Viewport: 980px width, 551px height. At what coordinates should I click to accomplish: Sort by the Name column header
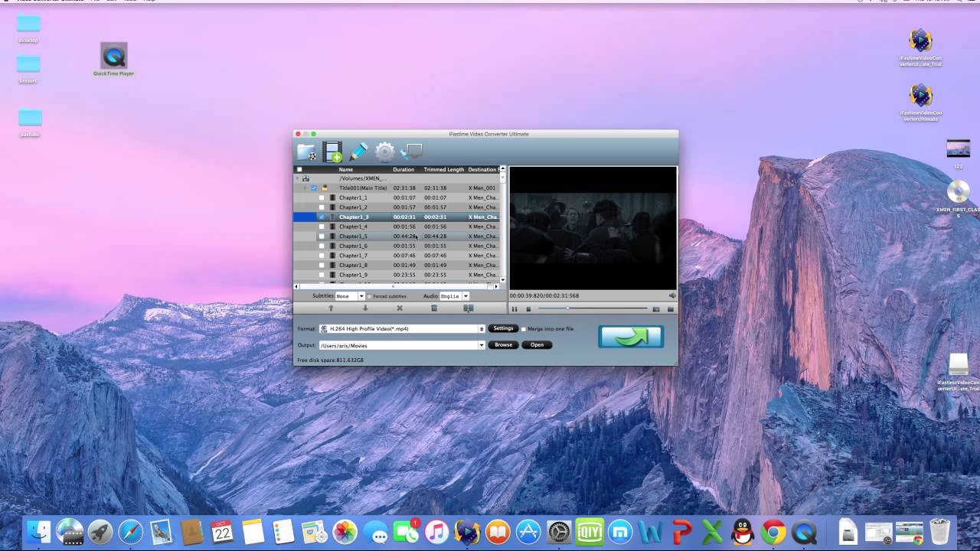(x=346, y=170)
